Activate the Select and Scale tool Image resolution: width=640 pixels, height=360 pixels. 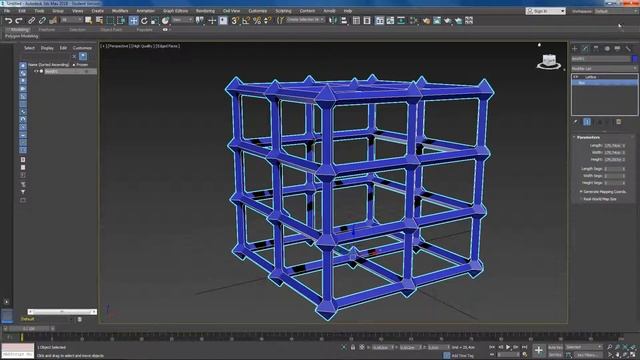coord(155,20)
